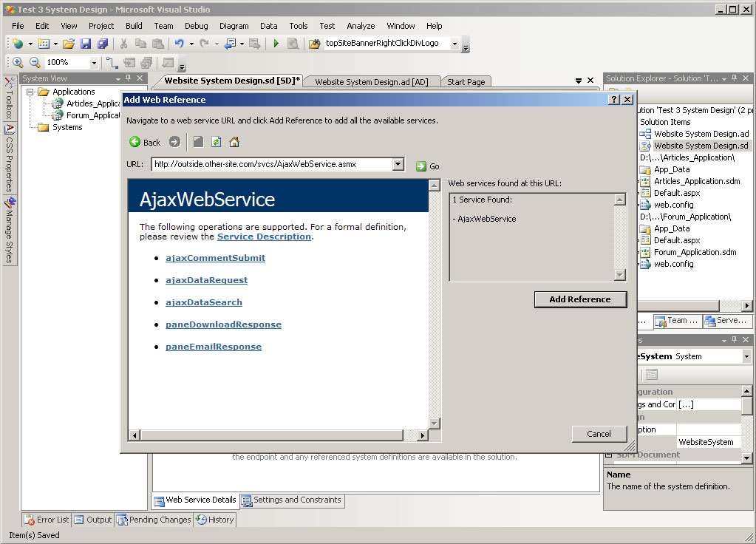Open the Toolbox side tab
756x544 pixels.
coord(9,99)
